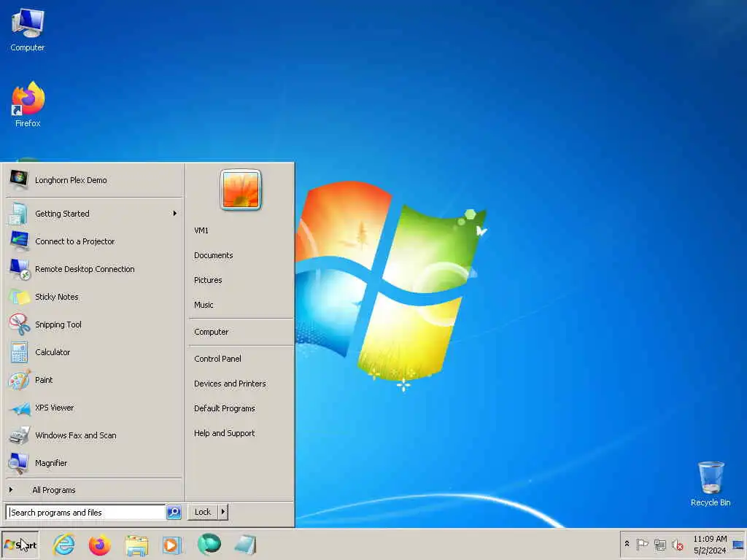This screenshot has height=560, width=747.
Task: Open Pictures from the Start menu
Action: [208, 280]
